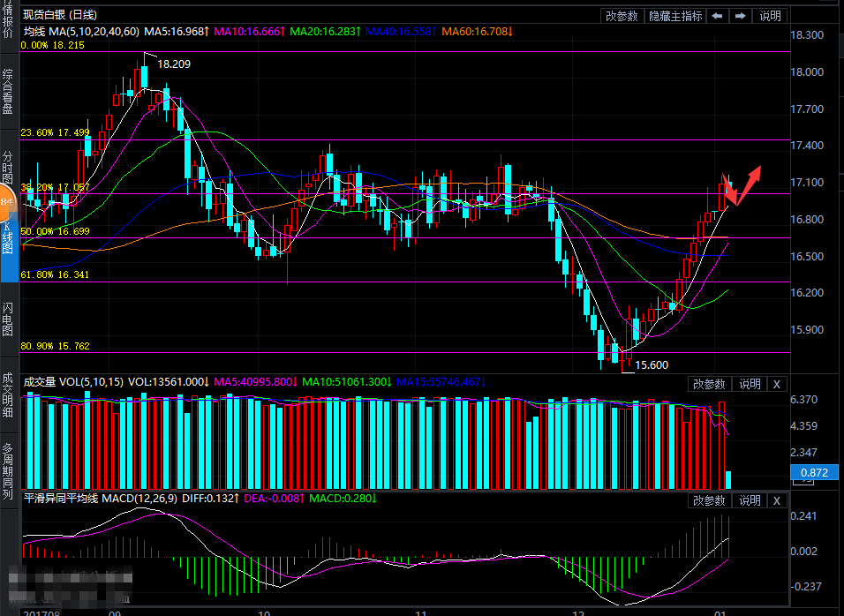Close the volume (成交量) indicator panel

click(x=776, y=384)
